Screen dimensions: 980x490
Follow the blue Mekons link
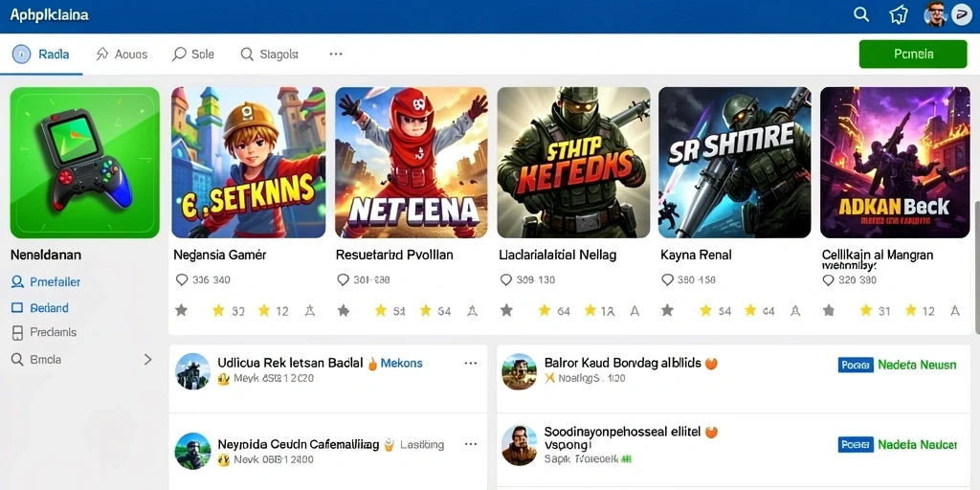tap(401, 363)
